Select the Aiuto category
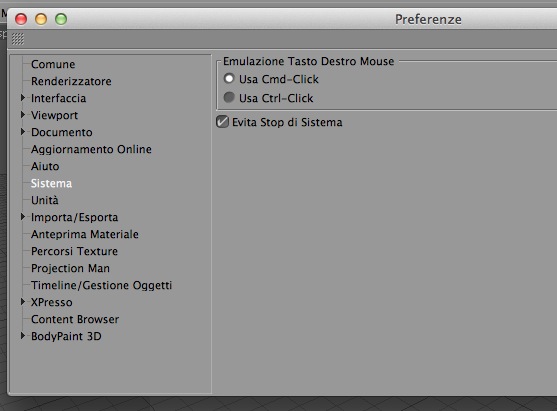The width and height of the screenshot is (557, 411). coord(45,166)
